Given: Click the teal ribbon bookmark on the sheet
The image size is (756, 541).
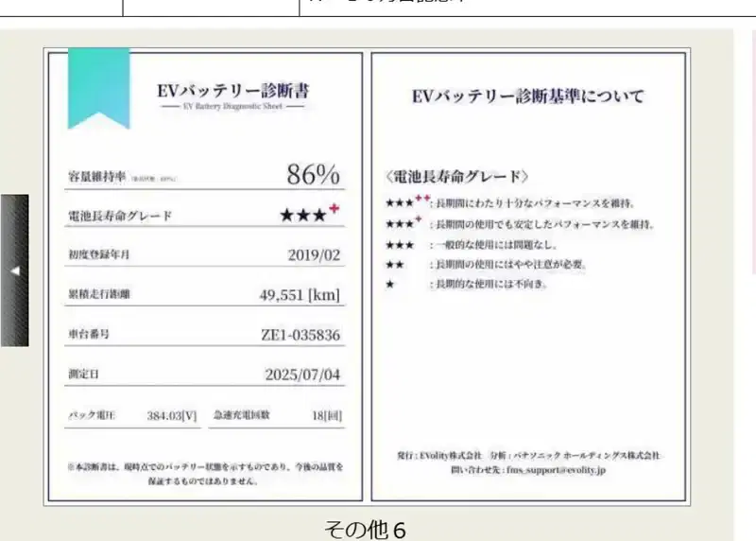Looking at the screenshot, I should tap(99, 88).
